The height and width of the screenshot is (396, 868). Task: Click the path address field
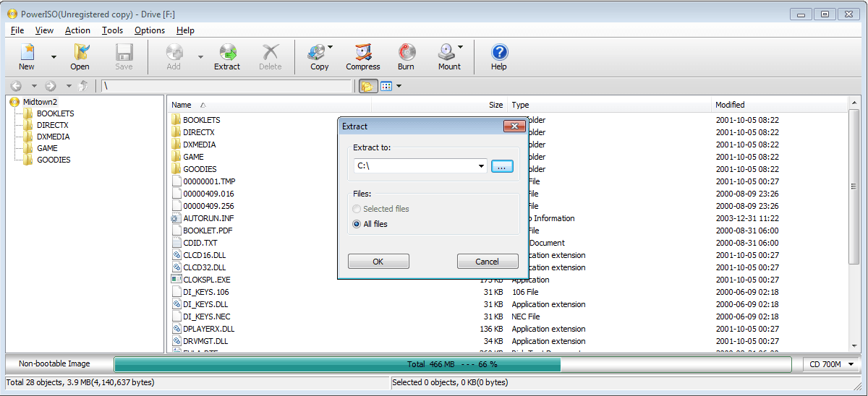(226, 86)
